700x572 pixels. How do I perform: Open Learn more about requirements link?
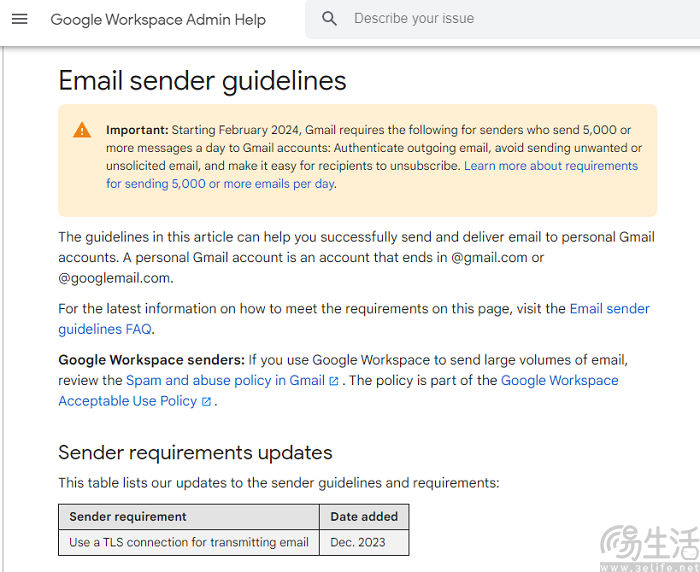tap(372, 175)
